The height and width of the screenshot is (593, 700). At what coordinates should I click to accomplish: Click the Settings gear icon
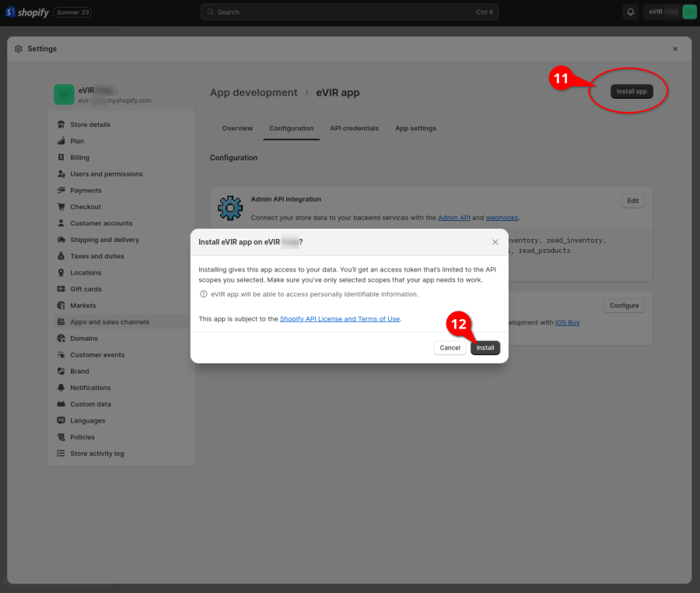click(x=19, y=49)
